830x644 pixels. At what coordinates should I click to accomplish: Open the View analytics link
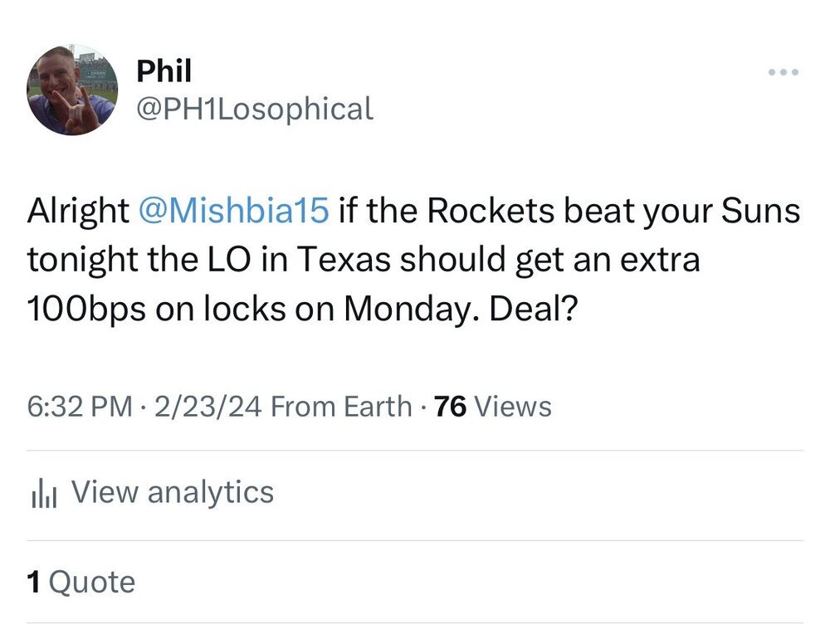(172, 492)
